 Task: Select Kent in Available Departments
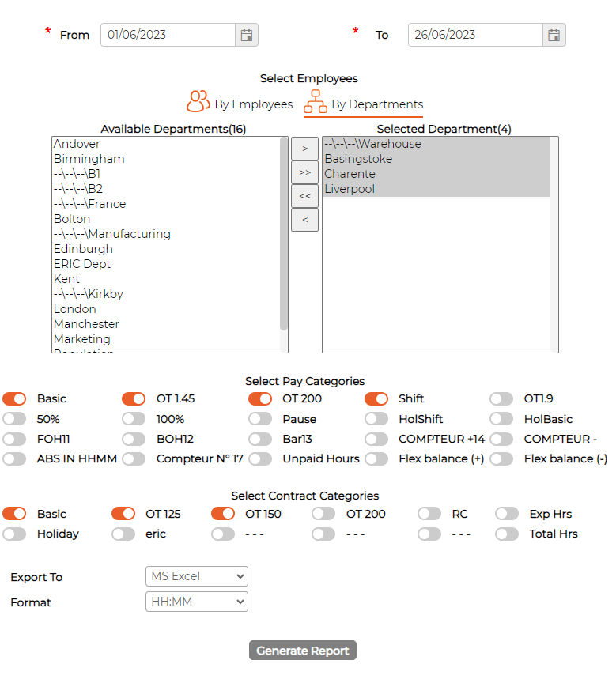pyautogui.click(x=166, y=279)
